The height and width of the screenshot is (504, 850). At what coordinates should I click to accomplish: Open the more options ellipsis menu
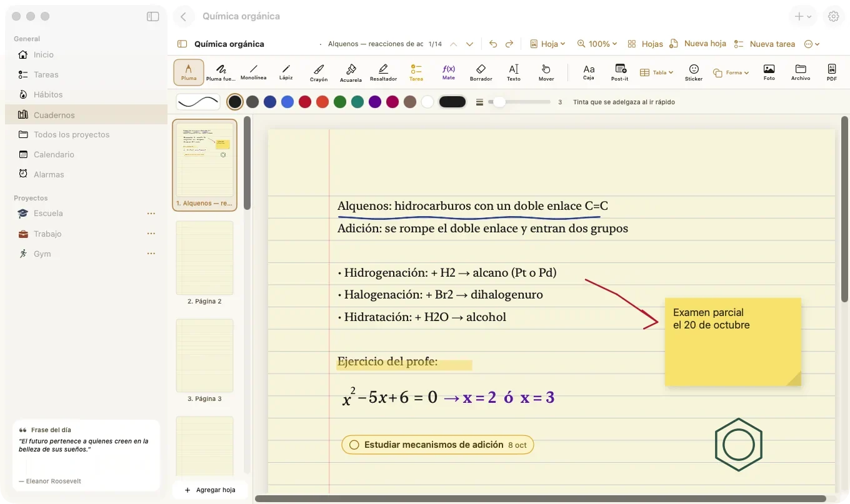[812, 44]
